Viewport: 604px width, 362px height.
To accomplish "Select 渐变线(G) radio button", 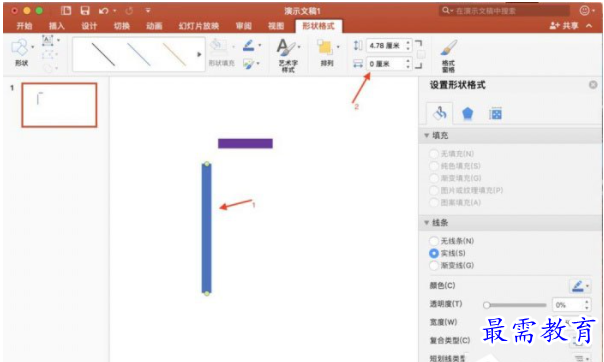I will [434, 265].
